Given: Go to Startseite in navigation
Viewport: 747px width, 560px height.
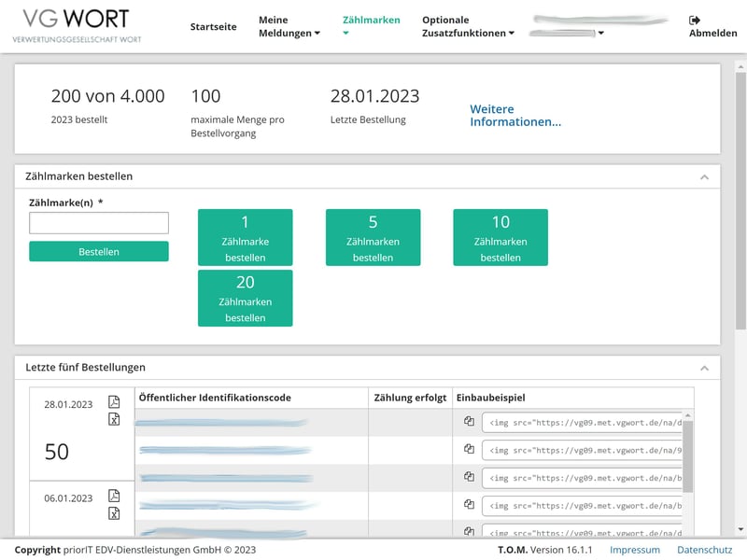Looking at the screenshot, I should click(213, 27).
